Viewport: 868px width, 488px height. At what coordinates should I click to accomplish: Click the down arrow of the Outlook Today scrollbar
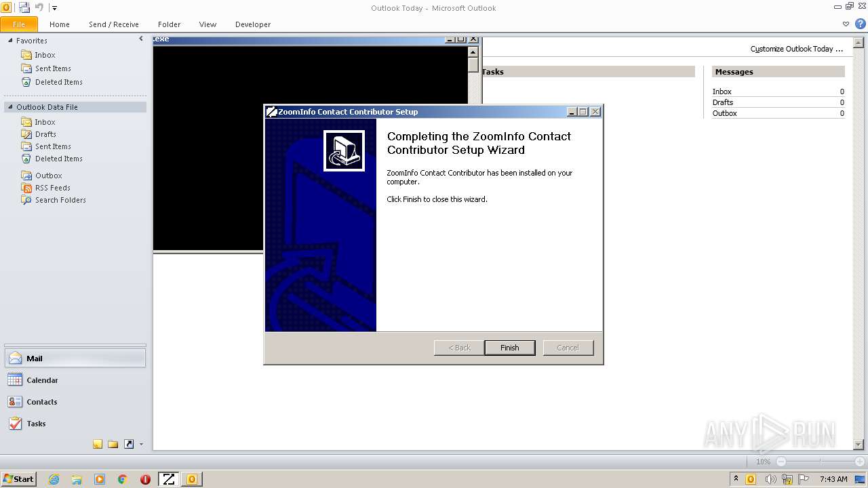click(859, 444)
